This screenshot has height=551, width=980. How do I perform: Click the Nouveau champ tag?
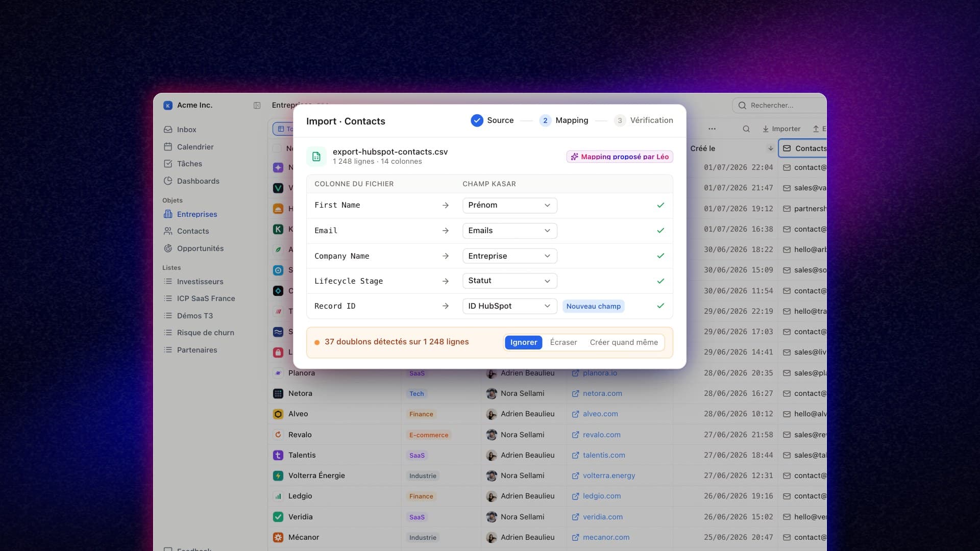click(593, 306)
